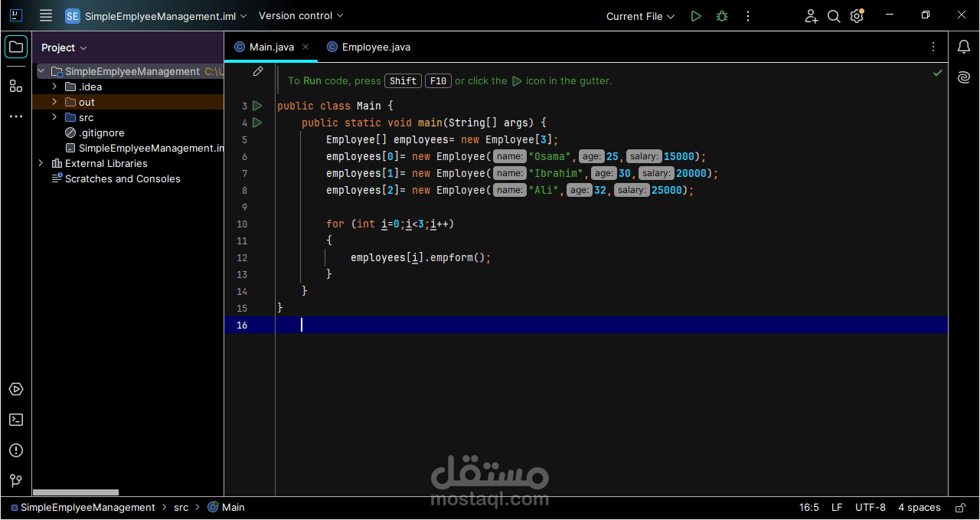The width and height of the screenshot is (980, 520).
Task: Open the Problems tool window icon
Action: [16, 450]
